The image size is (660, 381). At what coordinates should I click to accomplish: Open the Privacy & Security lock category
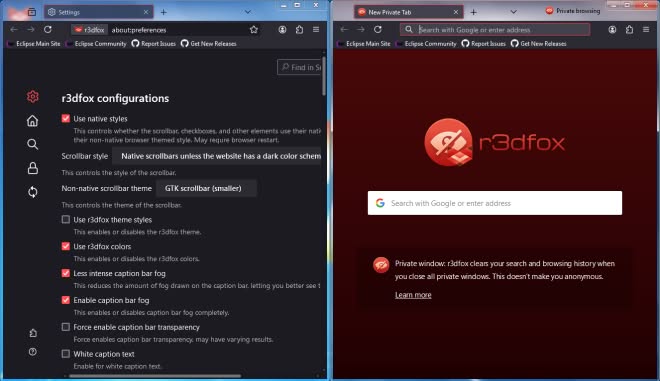tap(32, 168)
